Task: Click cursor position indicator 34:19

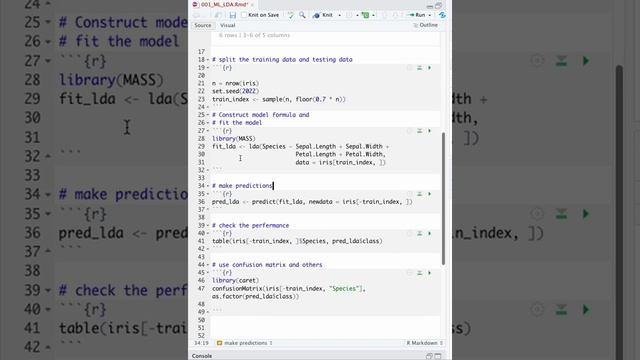Action: (201, 343)
